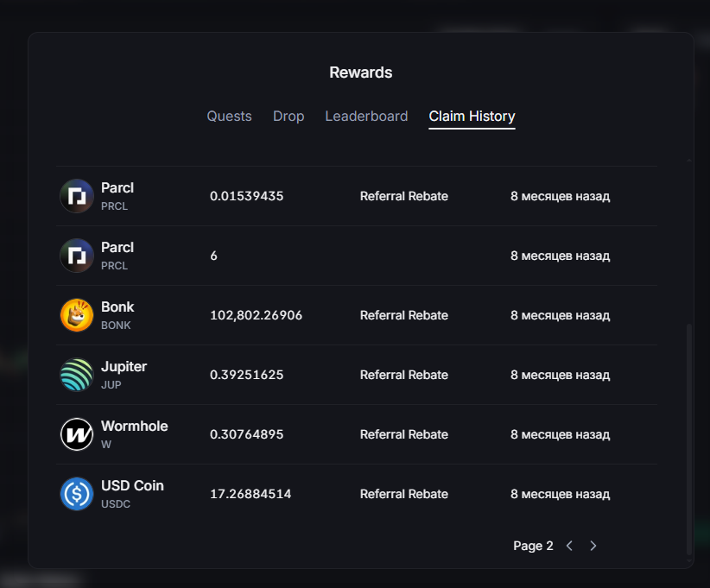Click the USD Coin token name
This screenshot has height=588, width=710.
click(132, 486)
